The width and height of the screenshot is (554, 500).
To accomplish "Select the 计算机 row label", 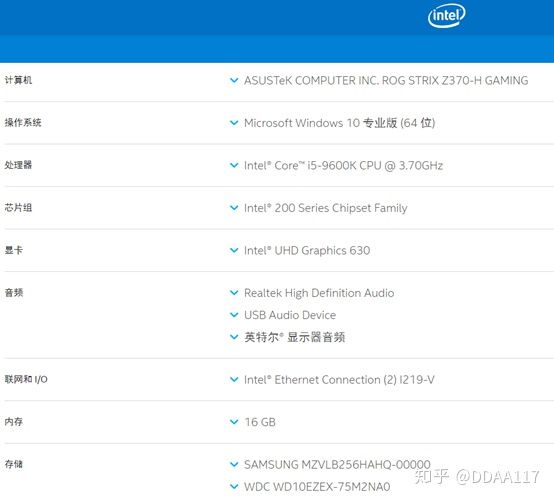I will point(18,80).
